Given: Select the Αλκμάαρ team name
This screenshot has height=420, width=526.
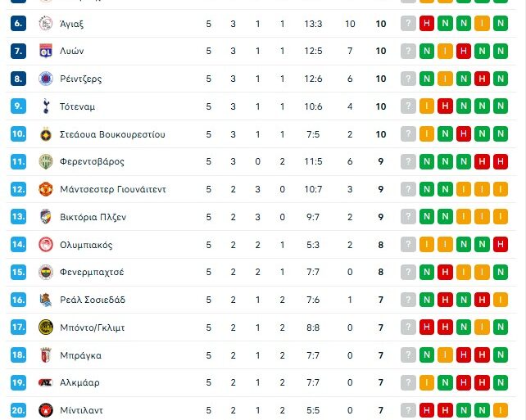Looking at the screenshot, I should pyautogui.click(x=81, y=382).
